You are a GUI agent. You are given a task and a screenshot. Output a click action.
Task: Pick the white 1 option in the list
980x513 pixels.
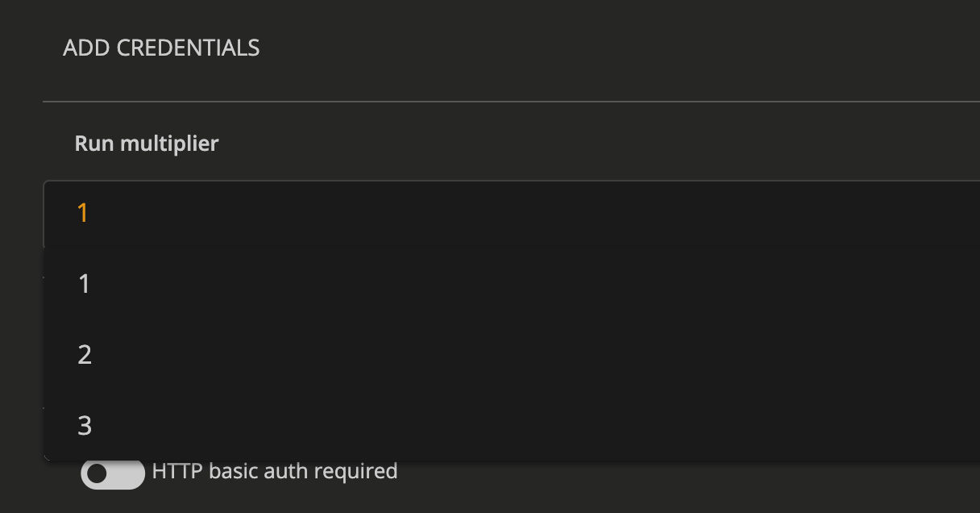click(85, 284)
